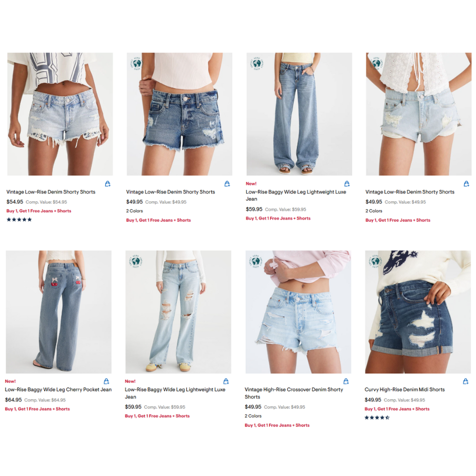Open product image of wide leg jean with sandals
476x476 pixels.
coord(299,114)
